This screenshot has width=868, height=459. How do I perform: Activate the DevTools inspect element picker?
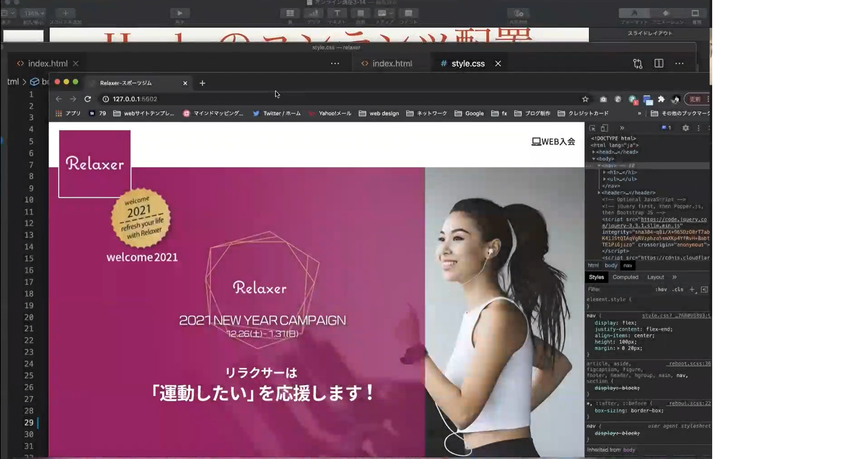click(x=592, y=128)
